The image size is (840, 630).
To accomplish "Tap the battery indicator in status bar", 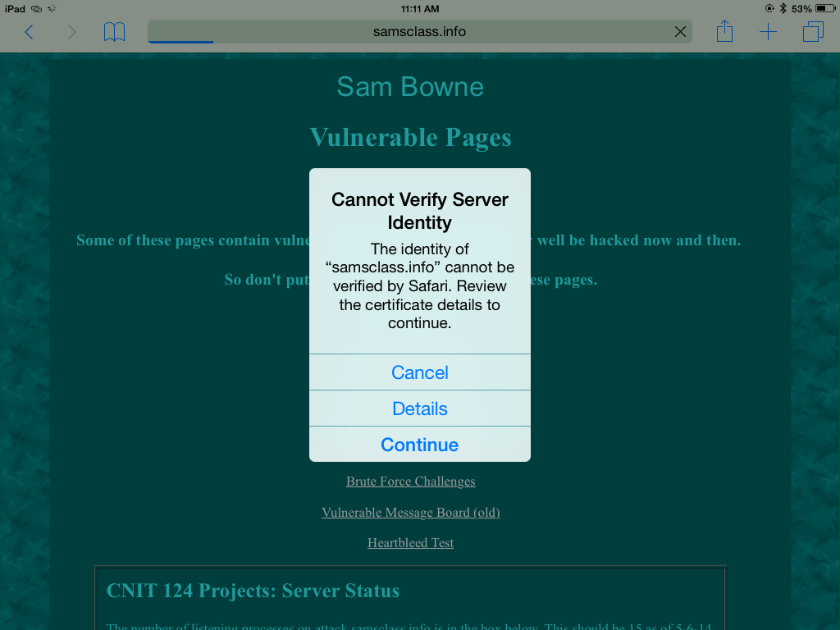I will pos(825,8).
